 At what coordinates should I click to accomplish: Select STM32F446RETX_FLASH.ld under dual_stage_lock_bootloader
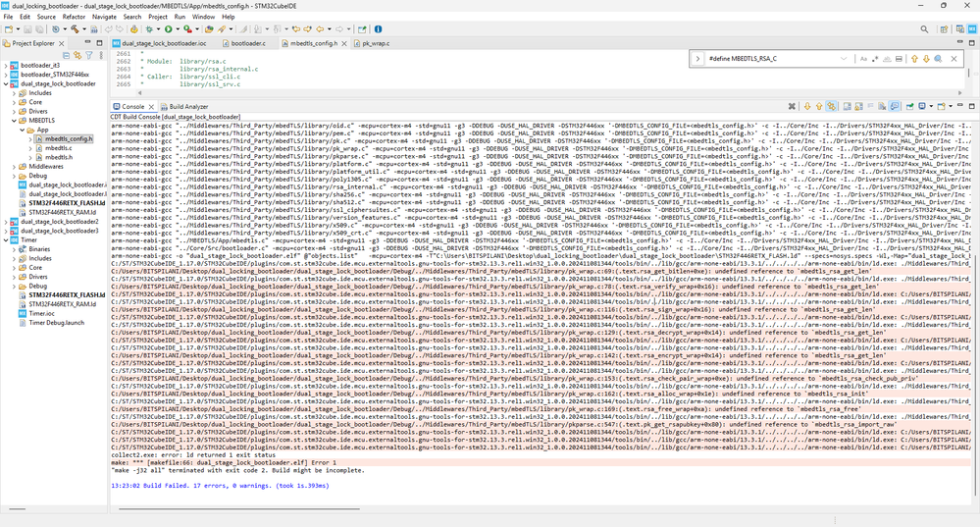(67, 203)
